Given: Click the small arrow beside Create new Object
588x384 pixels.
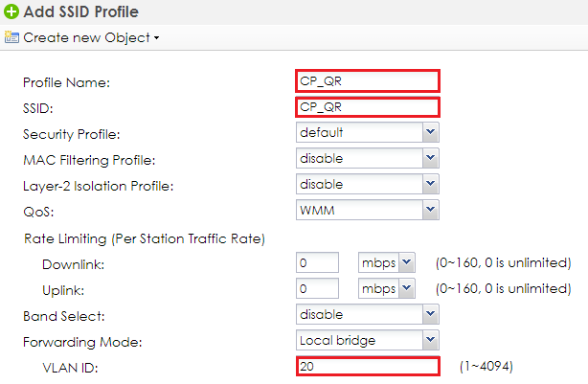Looking at the screenshot, I should (156, 38).
